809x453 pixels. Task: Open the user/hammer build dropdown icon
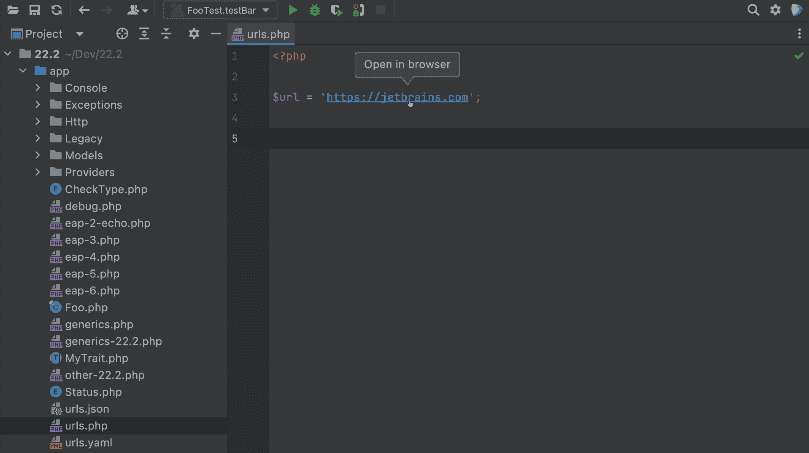137,10
